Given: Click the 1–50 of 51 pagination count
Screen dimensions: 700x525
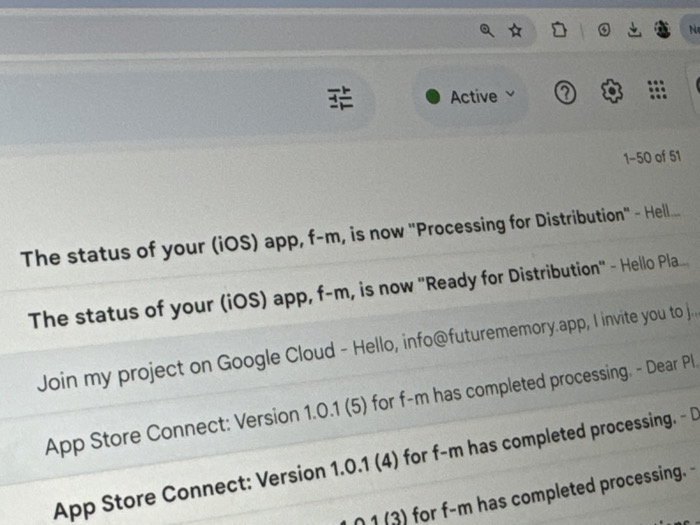Looking at the screenshot, I should click(652, 157).
